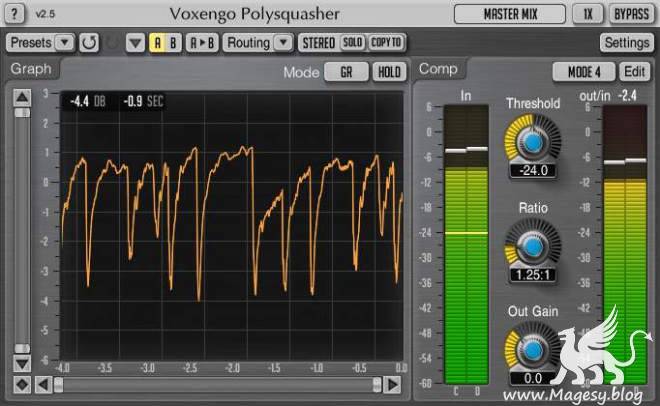Open the MODE 4 compressor mode selector
This screenshot has height=406, width=660.
coord(584,72)
